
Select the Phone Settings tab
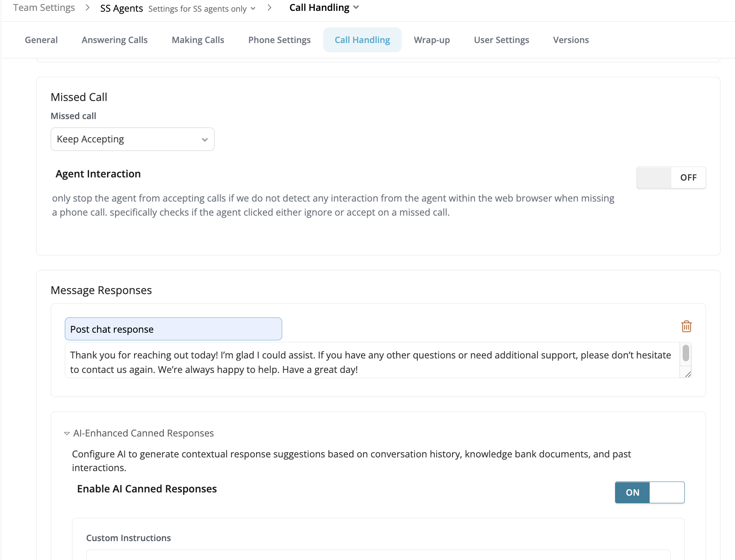[279, 40]
